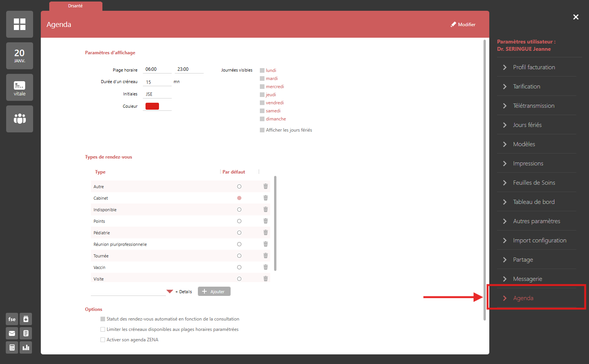Click the Modifier button
Image resolution: width=589 pixels, height=364 pixels.
463,25
